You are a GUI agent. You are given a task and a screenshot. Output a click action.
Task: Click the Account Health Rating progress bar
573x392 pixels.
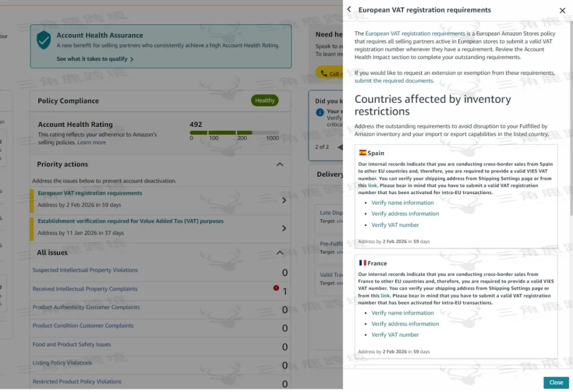click(235, 133)
